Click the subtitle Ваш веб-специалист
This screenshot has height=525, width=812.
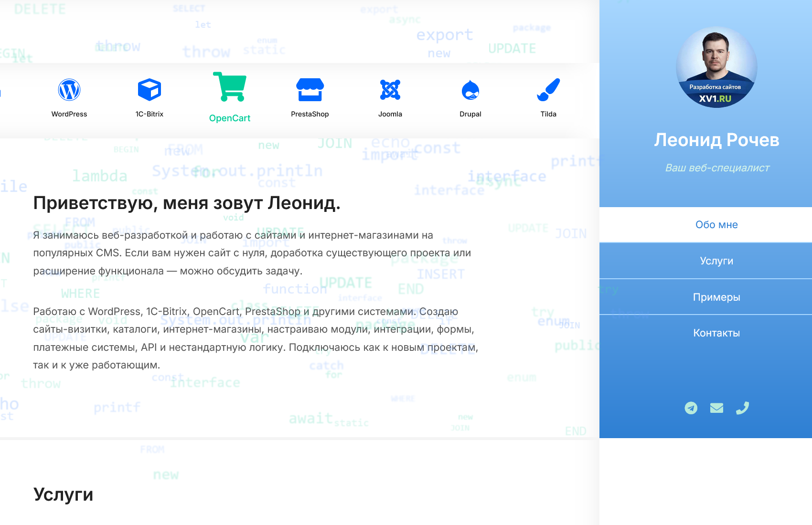point(716,168)
